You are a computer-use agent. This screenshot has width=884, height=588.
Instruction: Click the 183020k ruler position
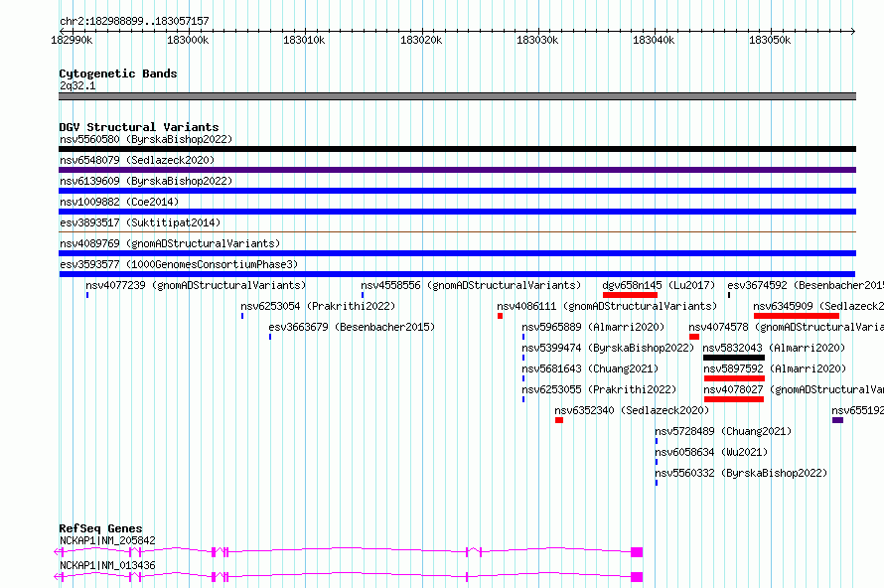[420, 40]
